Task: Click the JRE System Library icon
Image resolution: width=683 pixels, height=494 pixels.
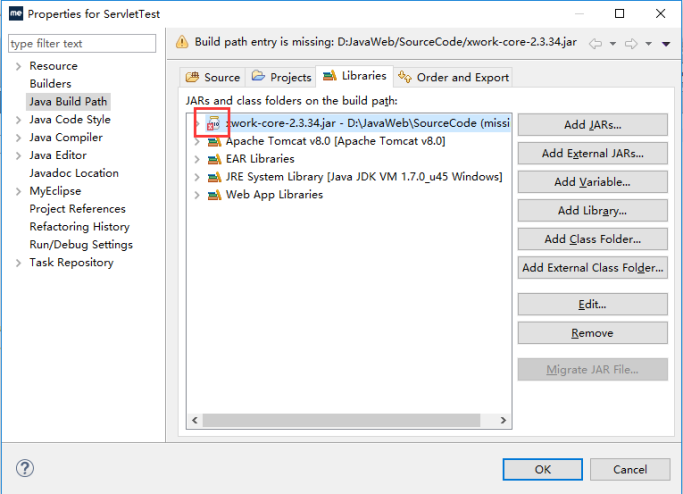Action: 215,177
